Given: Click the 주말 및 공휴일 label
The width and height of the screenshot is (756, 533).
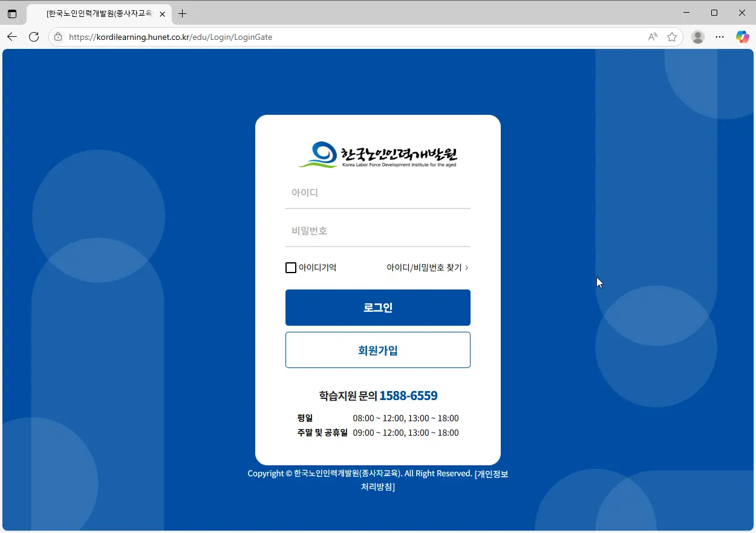Looking at the screenshot, I should tap(322, 433).
